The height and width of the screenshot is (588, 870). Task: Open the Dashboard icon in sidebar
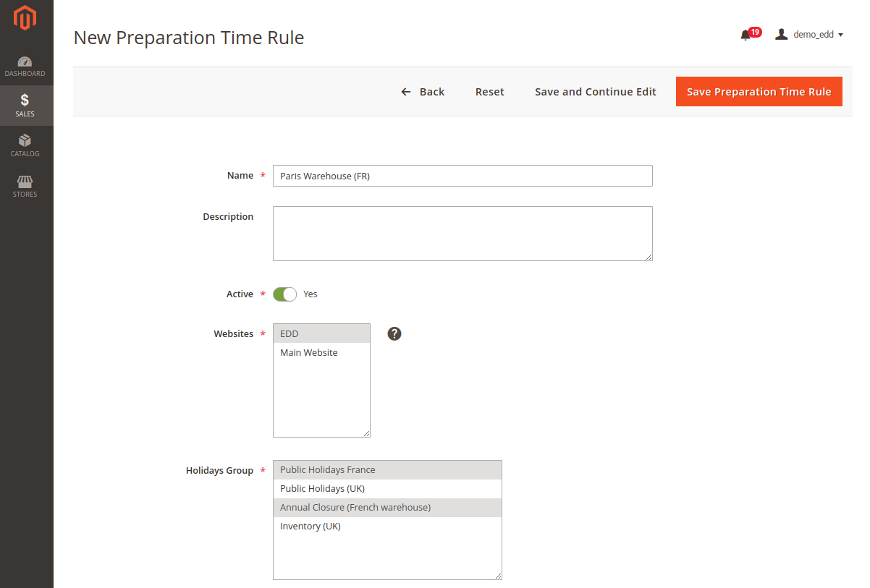point(25,66)
